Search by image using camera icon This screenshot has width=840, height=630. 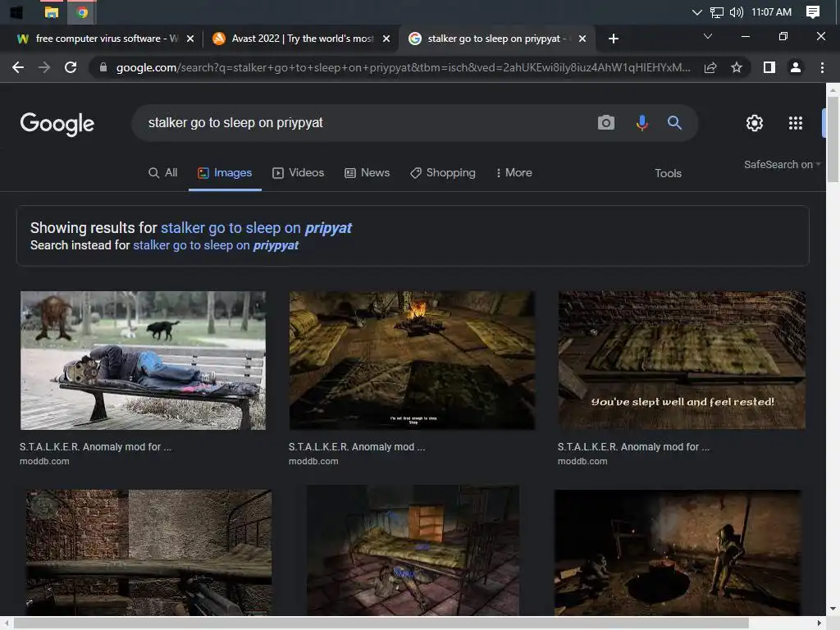(606, 123)
